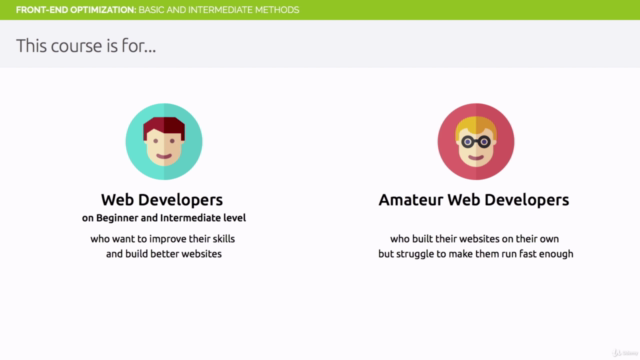Click the 'and build better websites' line

(164, 254)
